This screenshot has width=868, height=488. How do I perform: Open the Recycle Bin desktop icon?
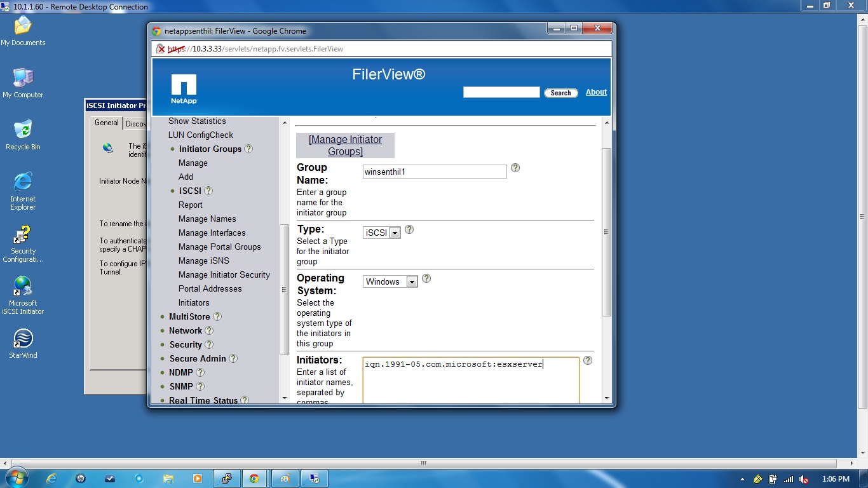23,135
